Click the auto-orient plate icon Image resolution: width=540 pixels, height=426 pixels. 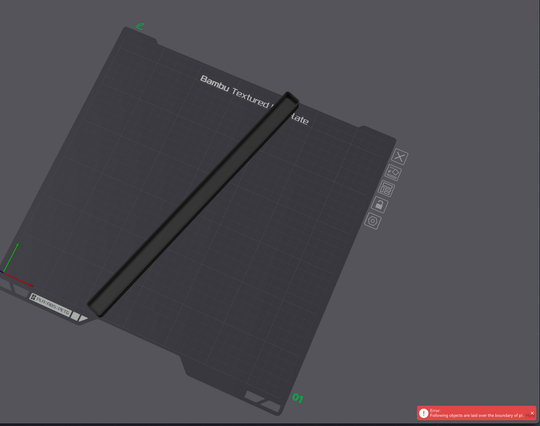pyautogui.click(x=393, y=173)
